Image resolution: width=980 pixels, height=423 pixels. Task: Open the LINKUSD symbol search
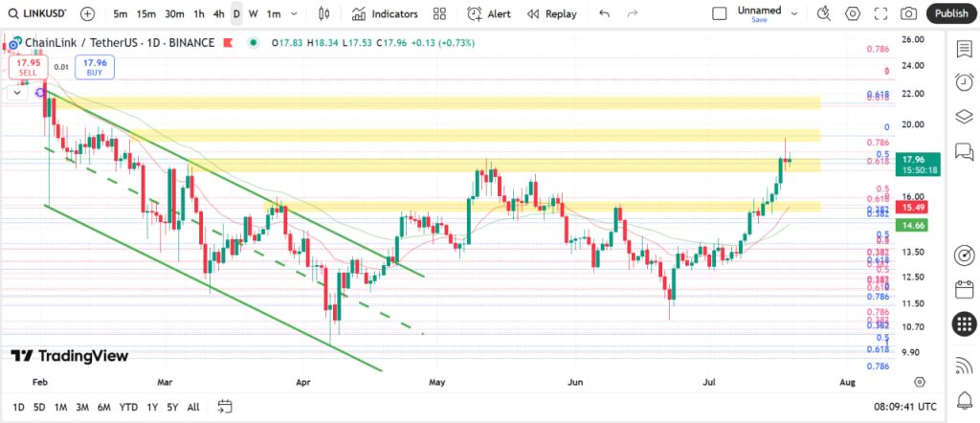click(37, 13)
